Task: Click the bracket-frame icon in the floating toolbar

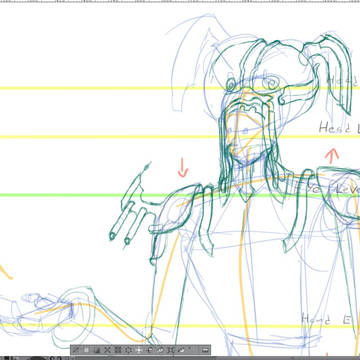Action: click(x=171, y=350)
